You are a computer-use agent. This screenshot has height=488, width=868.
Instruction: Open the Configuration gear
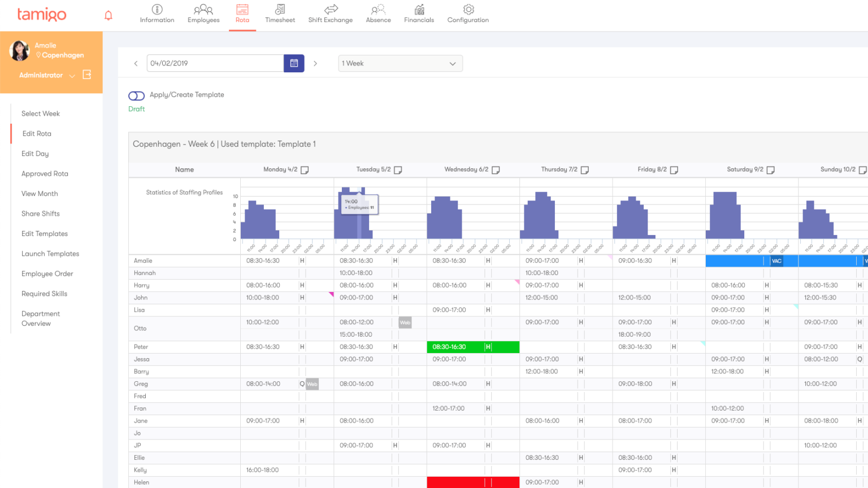(x=468, y=14)
